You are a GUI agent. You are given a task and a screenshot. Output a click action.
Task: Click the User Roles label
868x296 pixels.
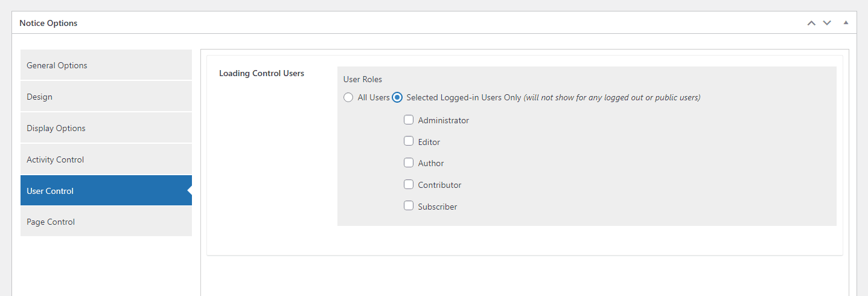point(363,79)
